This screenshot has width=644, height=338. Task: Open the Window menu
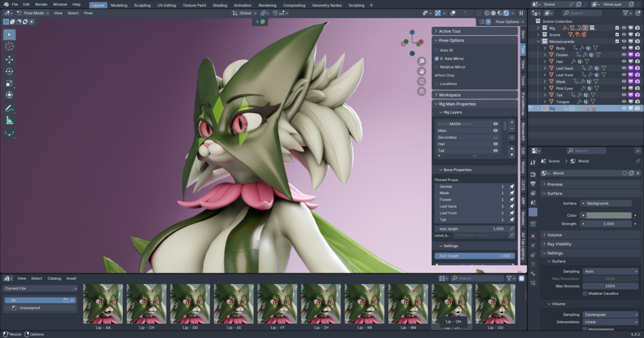tap(60, 4)
